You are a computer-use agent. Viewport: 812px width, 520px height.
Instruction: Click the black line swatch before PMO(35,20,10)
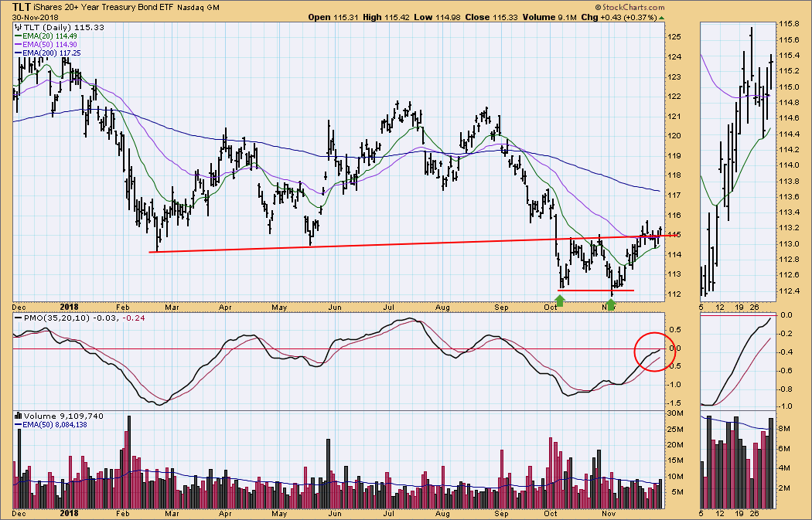[x=18, y=318]
